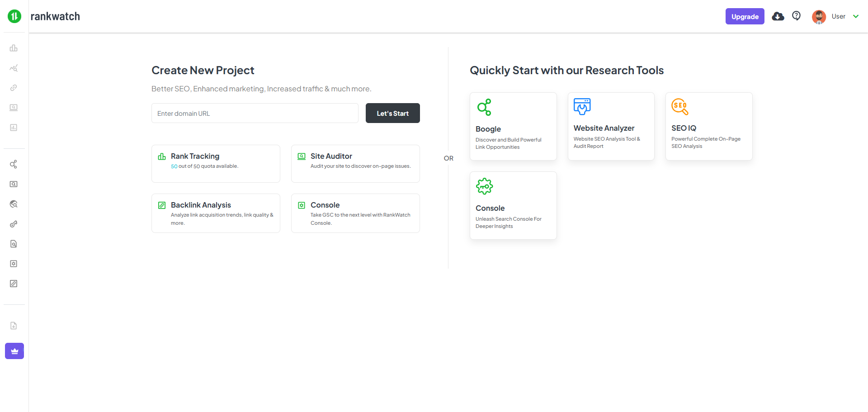Click the green gear Console tool icon
The height and width of the screenshot is (412, 868).
(484, 186)
